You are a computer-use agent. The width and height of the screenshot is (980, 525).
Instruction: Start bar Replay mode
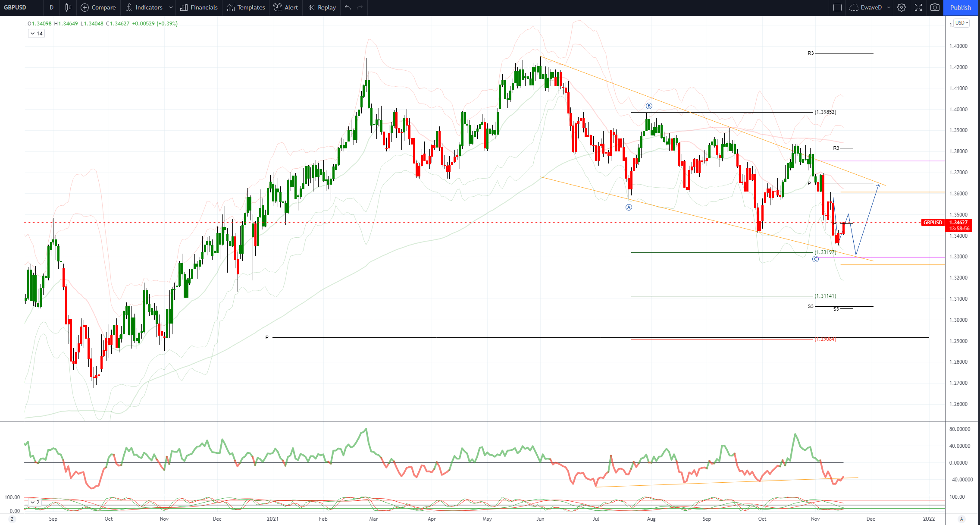[322, 7]
